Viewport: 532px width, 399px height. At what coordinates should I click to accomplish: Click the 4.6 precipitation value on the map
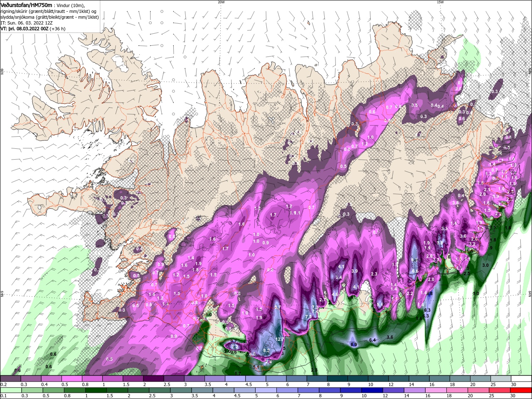click(335, 294)
